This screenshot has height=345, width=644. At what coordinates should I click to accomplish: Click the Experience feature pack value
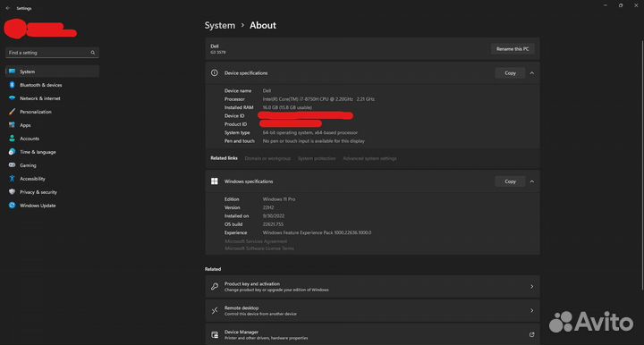click(317, 232)
